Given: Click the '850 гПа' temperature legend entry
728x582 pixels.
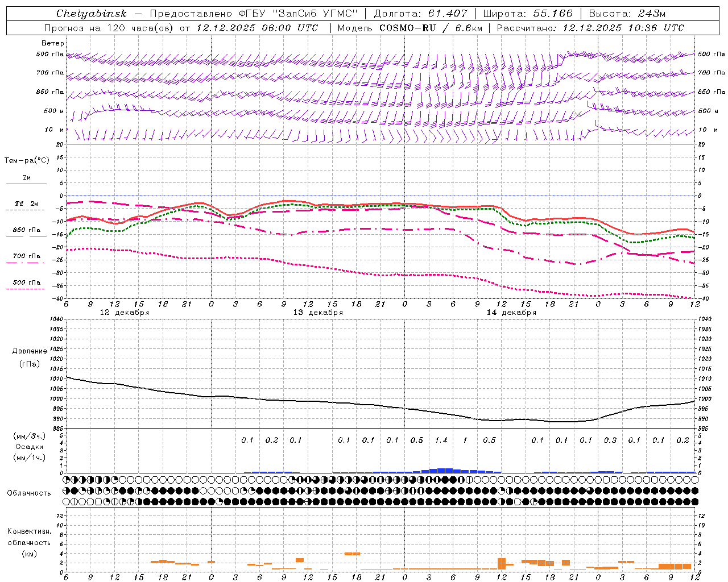Looking at the screenshot, I should 27,230.
